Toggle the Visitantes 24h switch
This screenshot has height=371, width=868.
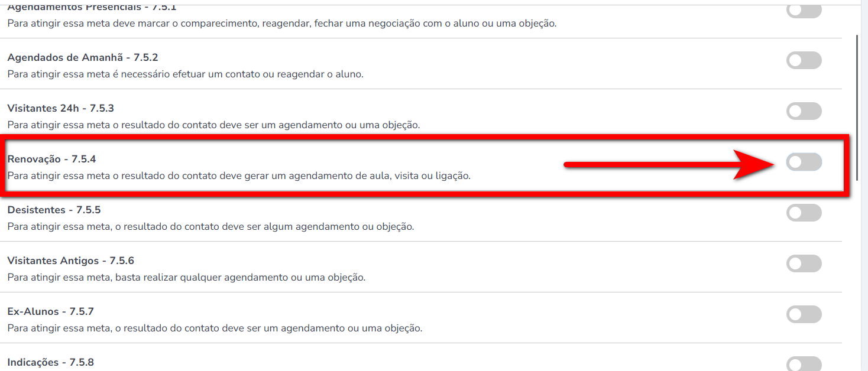tap(804, 111)
